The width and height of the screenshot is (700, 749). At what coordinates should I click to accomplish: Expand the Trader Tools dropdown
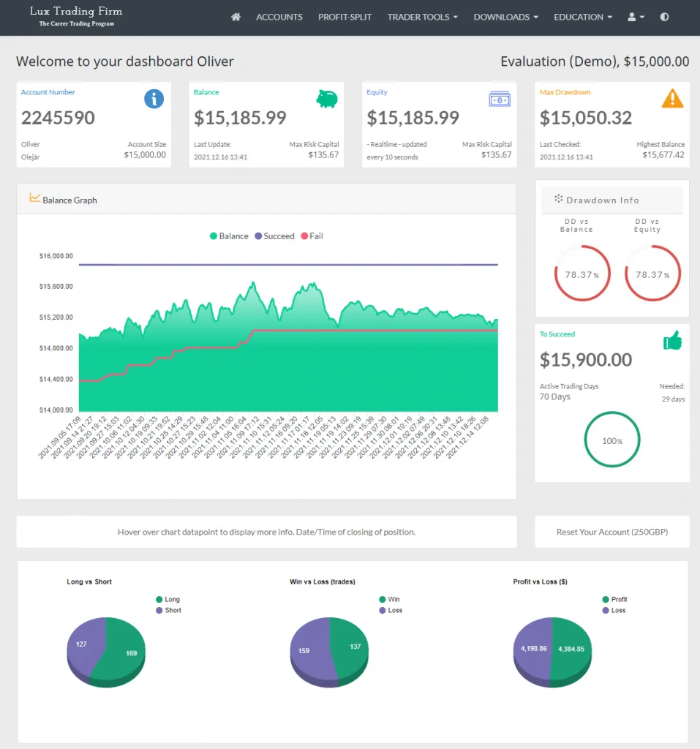(422, 17)
